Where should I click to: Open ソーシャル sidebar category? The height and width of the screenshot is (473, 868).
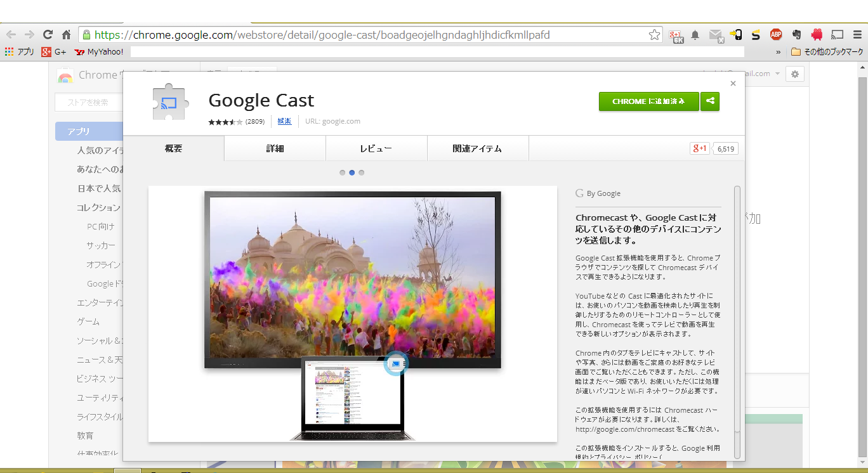[x=100, y=340]
